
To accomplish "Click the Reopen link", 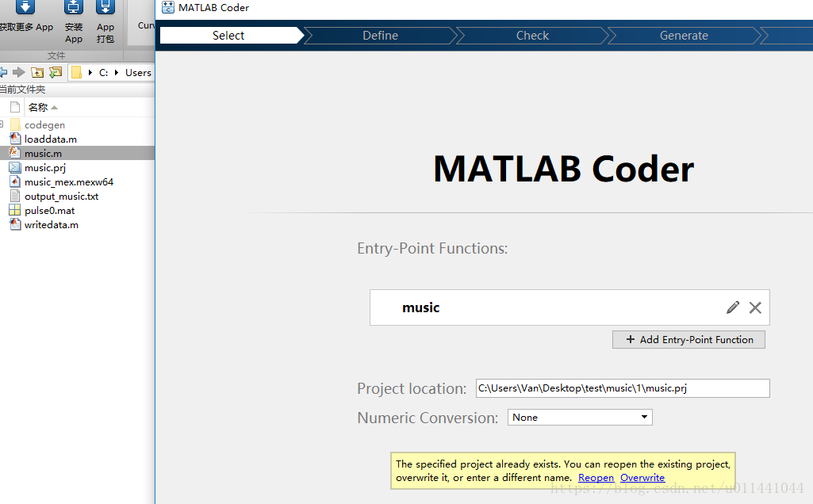I will 596,478.
